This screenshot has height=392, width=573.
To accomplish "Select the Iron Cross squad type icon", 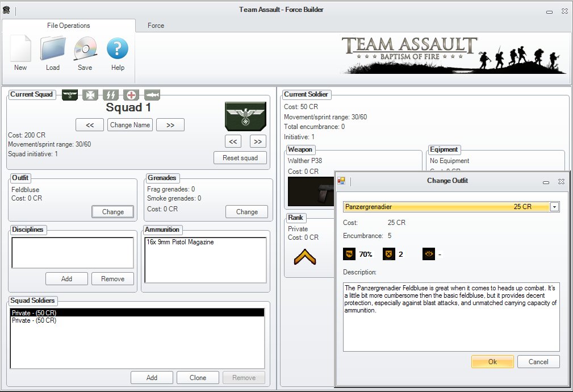I will pyautogui.click(x=90, y=95).
